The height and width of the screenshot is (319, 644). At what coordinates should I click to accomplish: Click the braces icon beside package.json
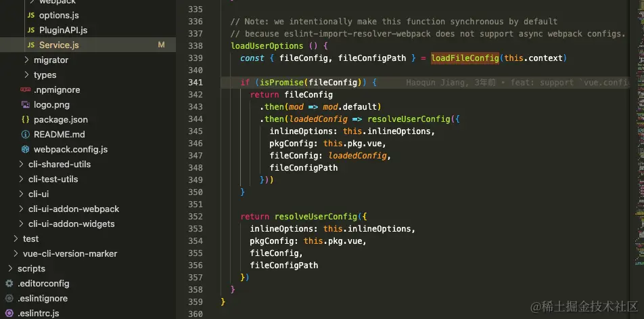pyautogui.click(x=26, y=120)
